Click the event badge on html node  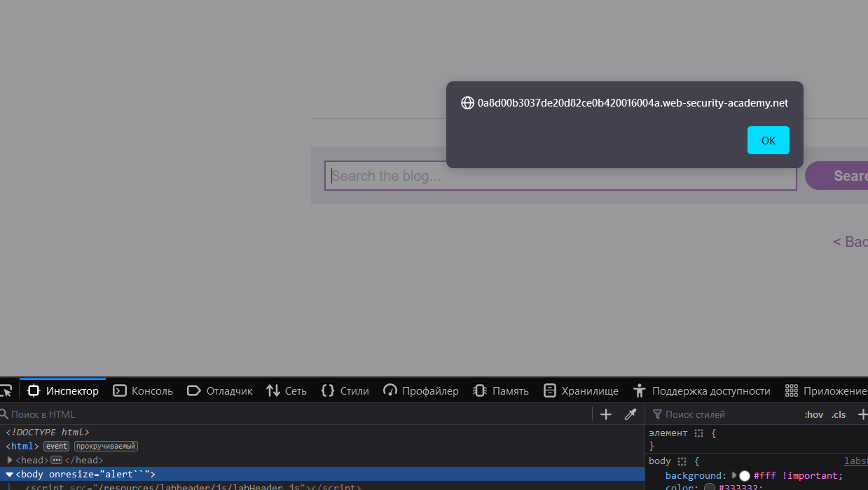click(x=57, y=446)
